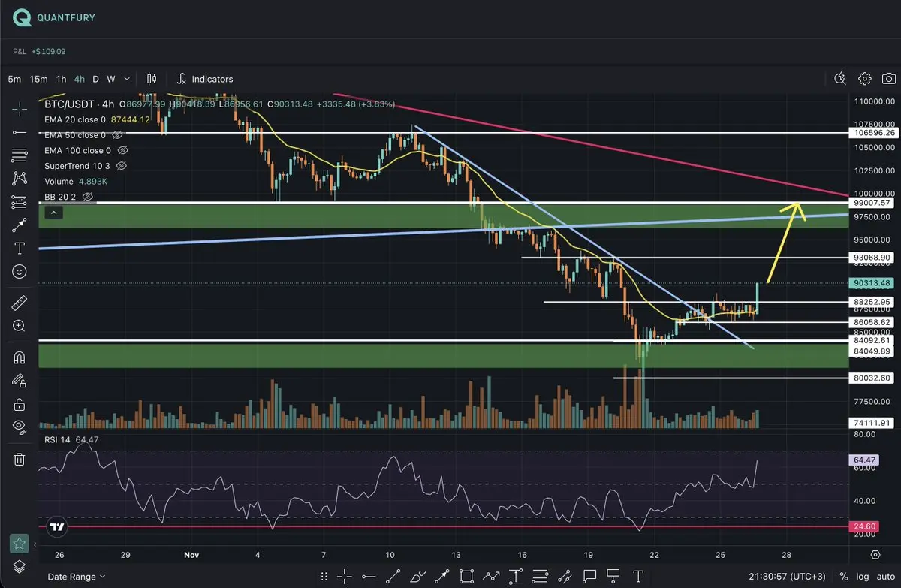Select the price range measure tool in bottom toolbar
The width and height of the screenshot is (901, 588).
click(x=516, y=576)
